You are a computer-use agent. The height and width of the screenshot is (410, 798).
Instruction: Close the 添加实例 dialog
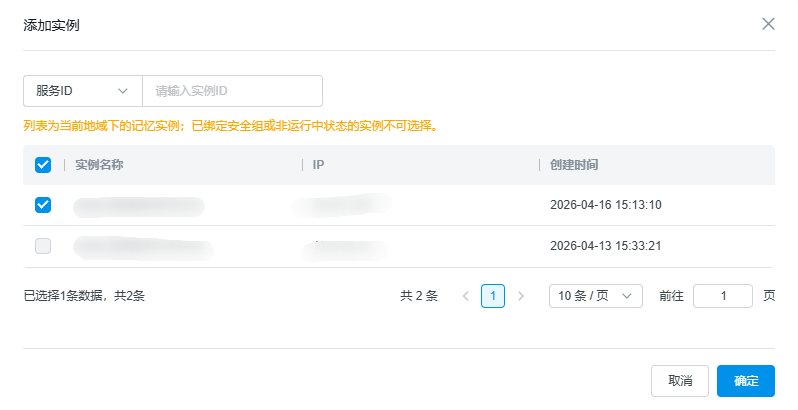768,24
